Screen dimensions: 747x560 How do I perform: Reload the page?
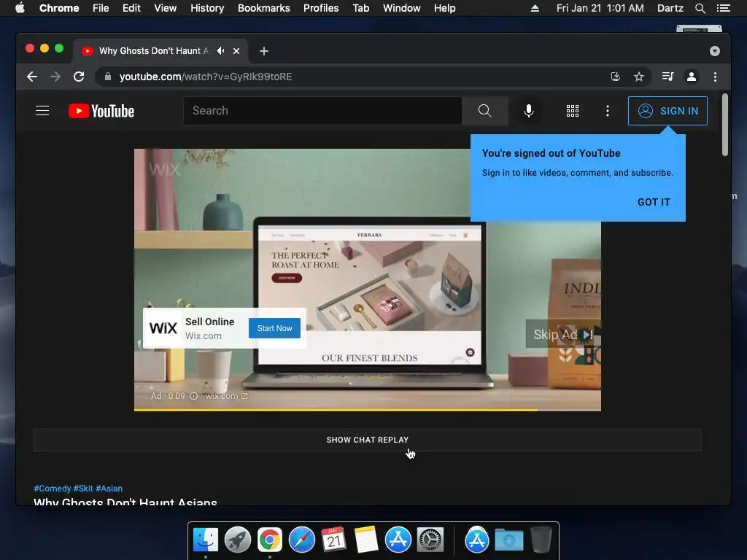(x=79, y=77)
